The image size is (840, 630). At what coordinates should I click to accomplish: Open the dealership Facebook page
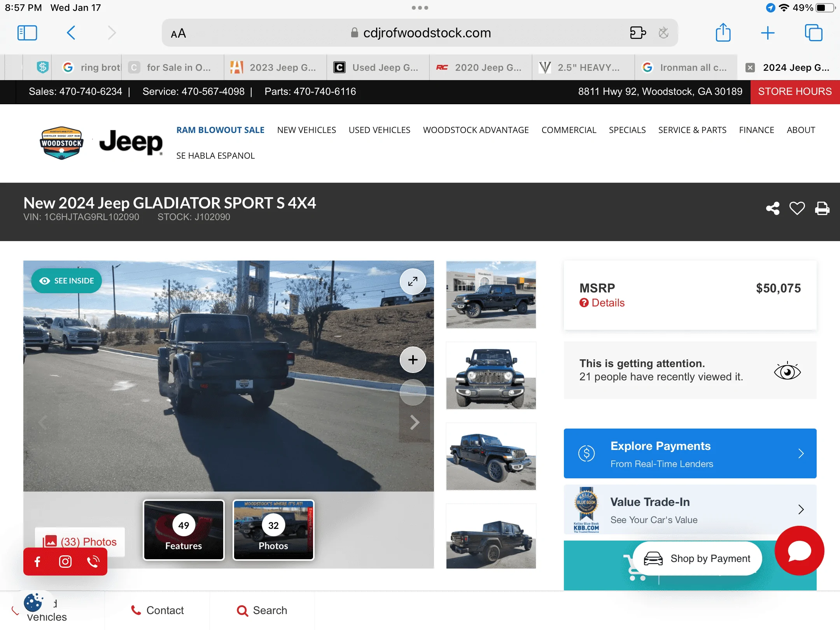37,562
